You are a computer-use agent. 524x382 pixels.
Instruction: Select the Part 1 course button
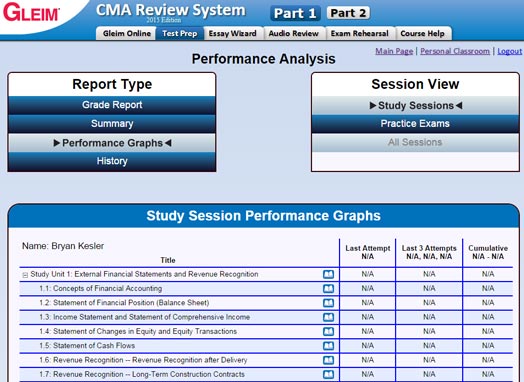(x=295, y=13)
